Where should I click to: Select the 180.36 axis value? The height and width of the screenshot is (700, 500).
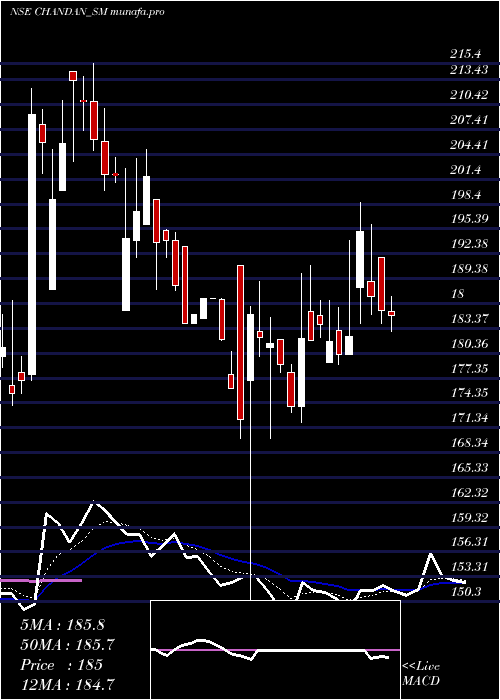pyautogui.click(x=469, y=344)
